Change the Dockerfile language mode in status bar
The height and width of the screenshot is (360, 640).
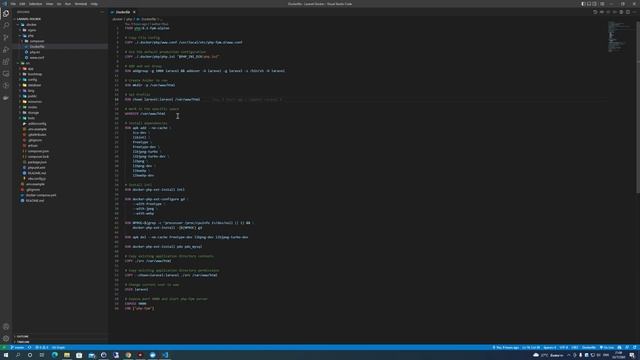(x=589, y=348)
